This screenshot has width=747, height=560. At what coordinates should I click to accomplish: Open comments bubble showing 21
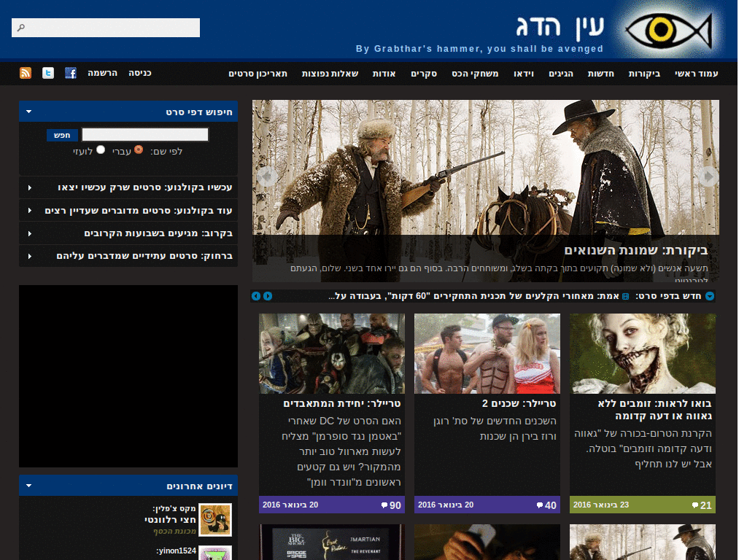[702, 505]
